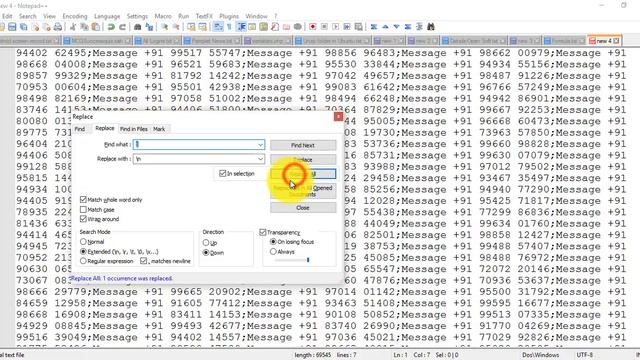Open Find via the binoculars icon
The image size is (640, 360).
point(138,27)
